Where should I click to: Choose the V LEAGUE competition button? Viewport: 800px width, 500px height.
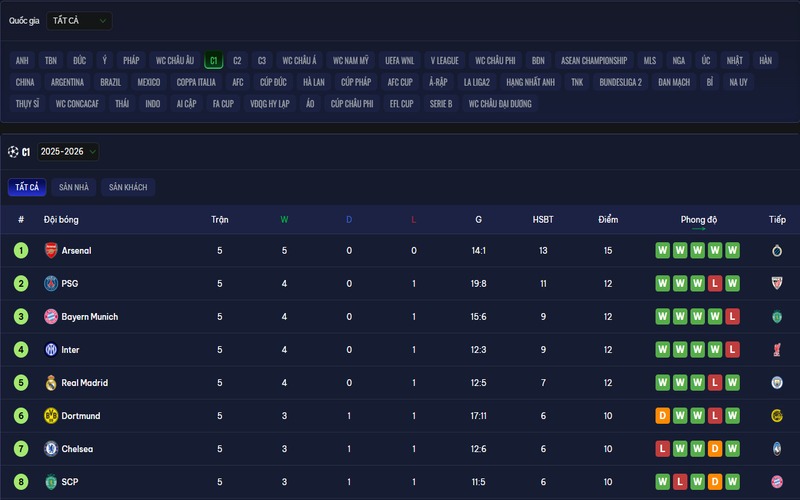[x=445, y=60]
